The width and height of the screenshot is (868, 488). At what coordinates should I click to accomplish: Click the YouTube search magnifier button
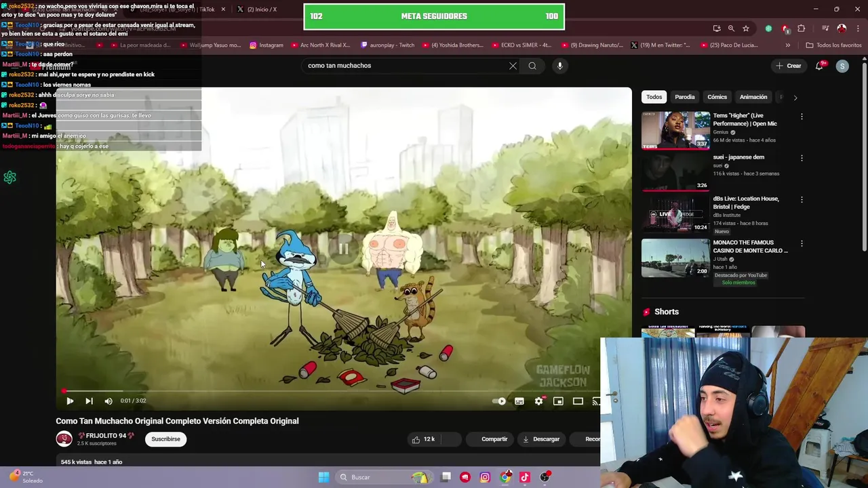[532, 66]
